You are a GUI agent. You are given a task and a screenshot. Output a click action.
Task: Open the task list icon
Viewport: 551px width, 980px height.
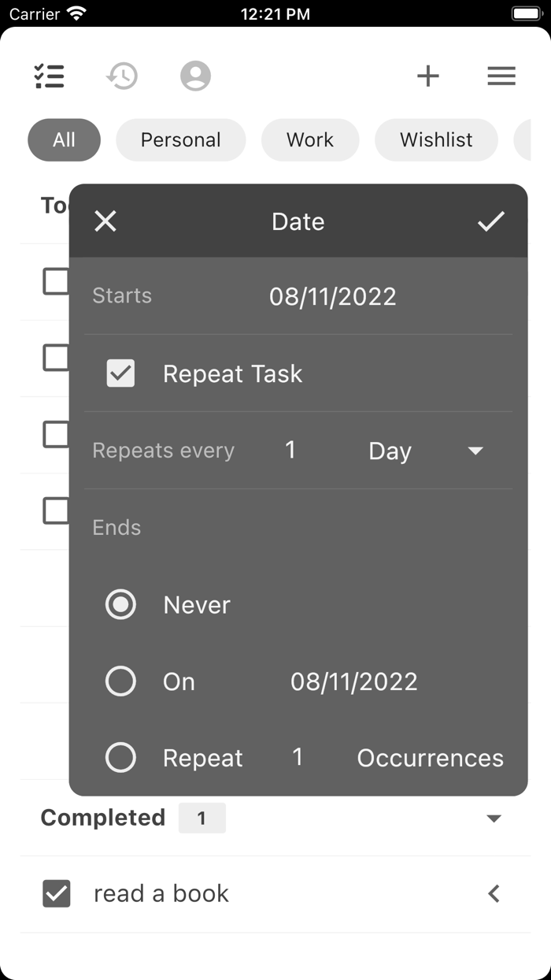[49, 76]
